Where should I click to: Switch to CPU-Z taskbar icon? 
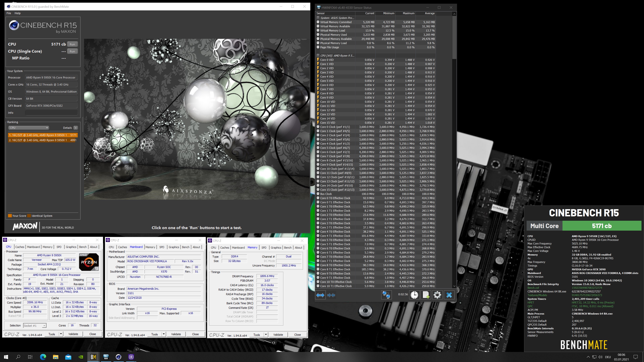(x=131, y=357)
